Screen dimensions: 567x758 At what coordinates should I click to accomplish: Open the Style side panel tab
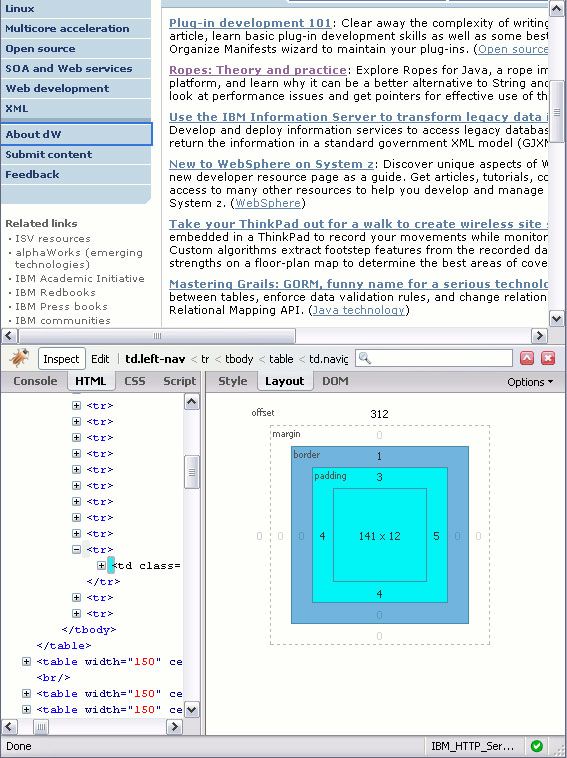tap(233, 381)
